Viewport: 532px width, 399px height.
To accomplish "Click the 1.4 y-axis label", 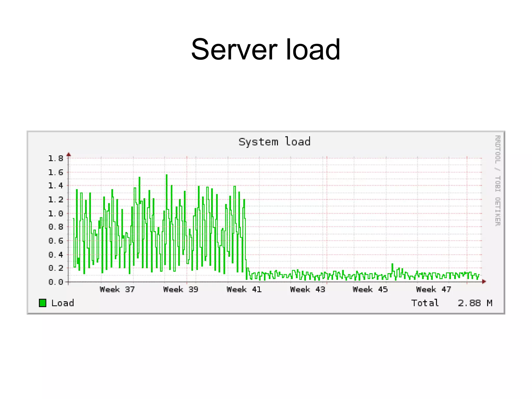I will pos(56,186).
